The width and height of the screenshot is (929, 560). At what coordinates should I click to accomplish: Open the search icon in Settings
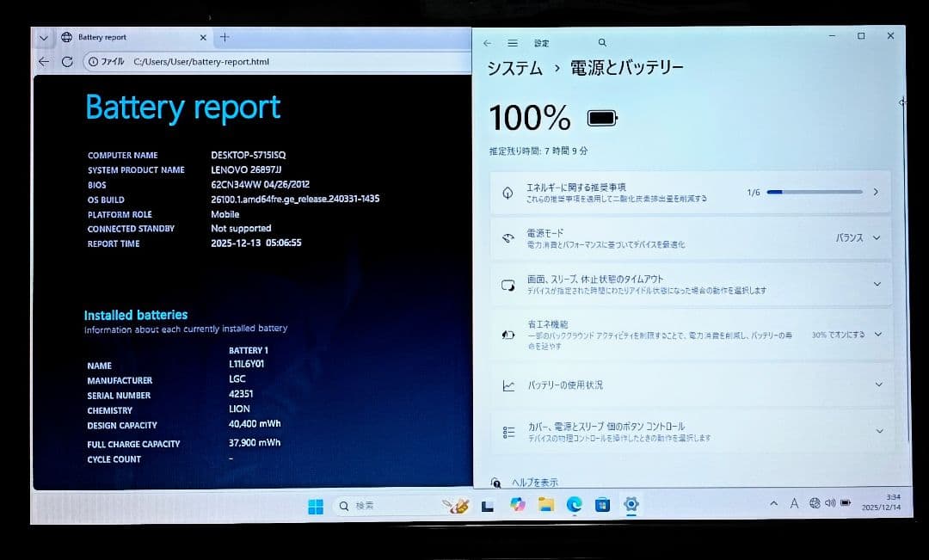click(x=601, y=42)
